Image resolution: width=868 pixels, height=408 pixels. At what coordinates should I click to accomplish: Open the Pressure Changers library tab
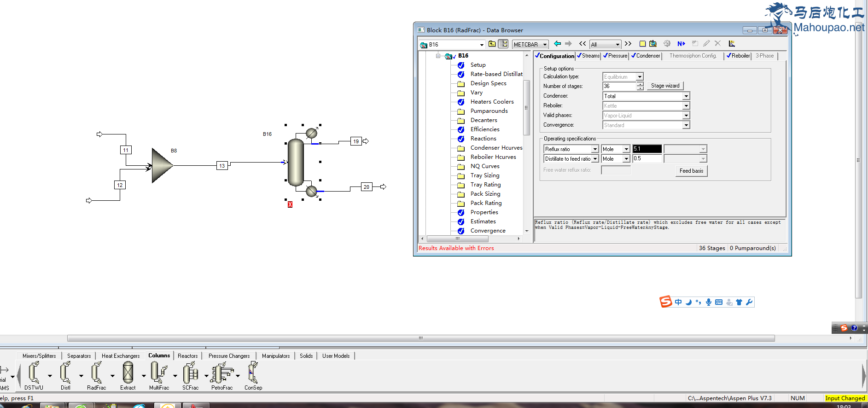click(229, 356)
